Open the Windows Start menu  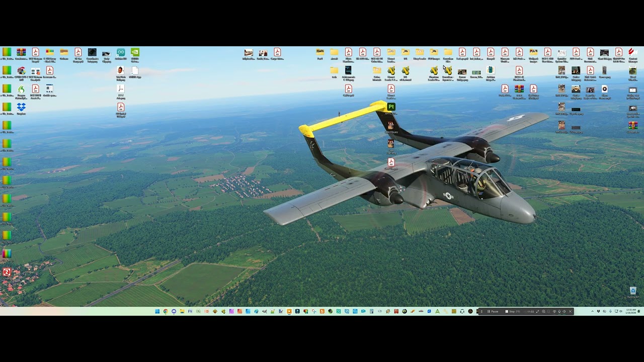(x=157, y=311)
